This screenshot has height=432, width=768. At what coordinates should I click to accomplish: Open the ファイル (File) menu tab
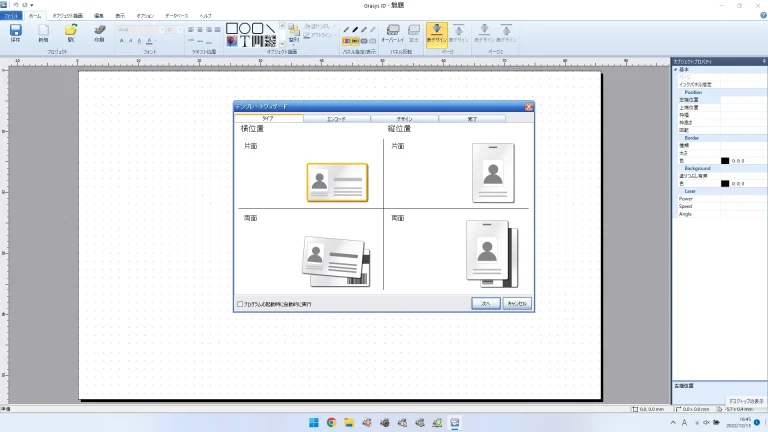click(11, 17)
